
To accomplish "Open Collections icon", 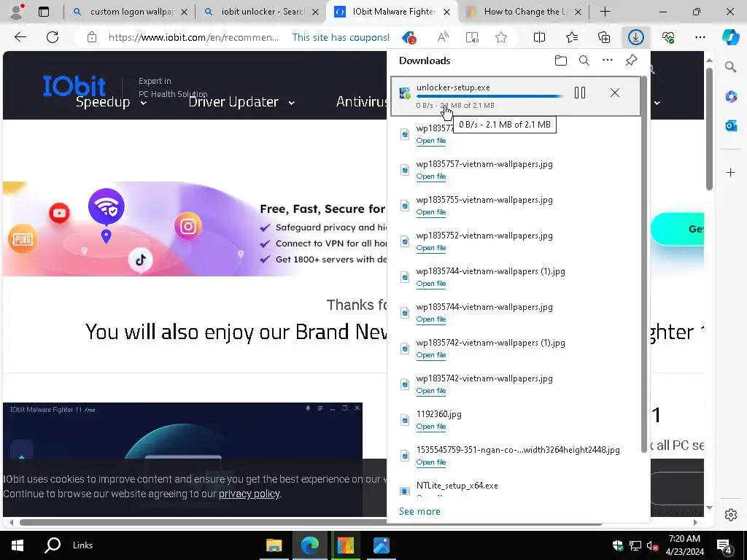I will (603, 37).
